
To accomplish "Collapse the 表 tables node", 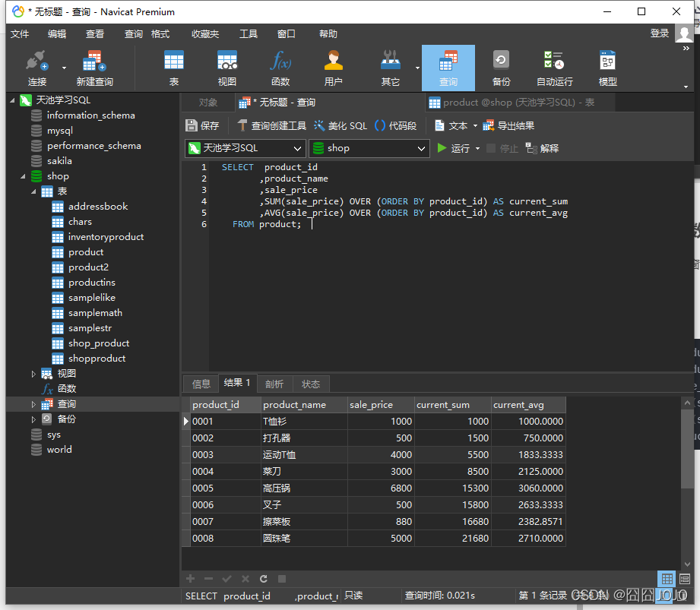I will click(x=33, y=191).
